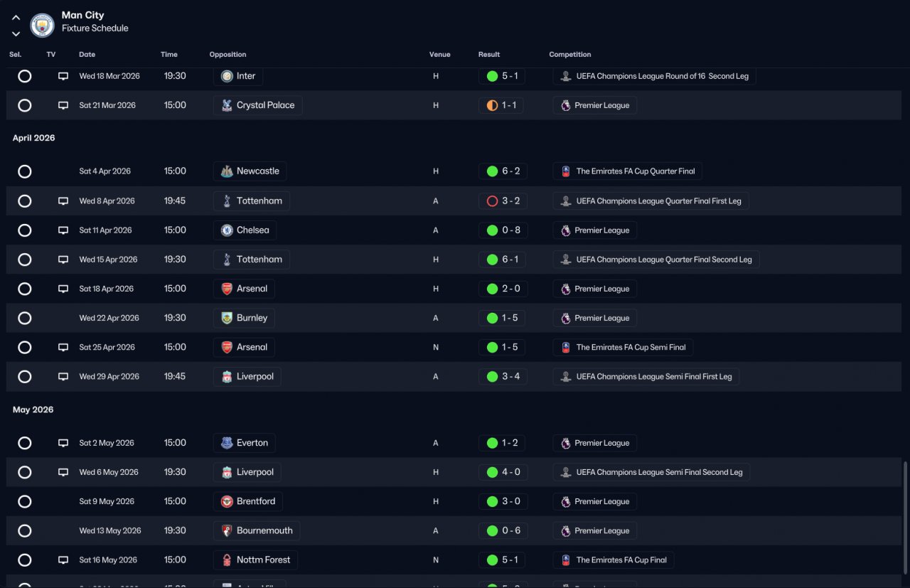This screenshot has width=910, height=588.
Task: Click the Sel. column header
Action: pos(16,55)
